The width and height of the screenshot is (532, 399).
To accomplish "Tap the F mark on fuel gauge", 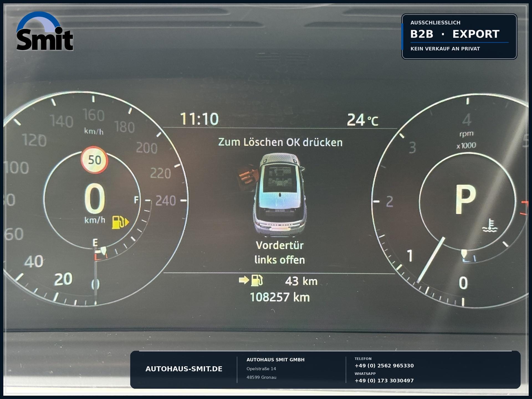I will click(136, 200).
